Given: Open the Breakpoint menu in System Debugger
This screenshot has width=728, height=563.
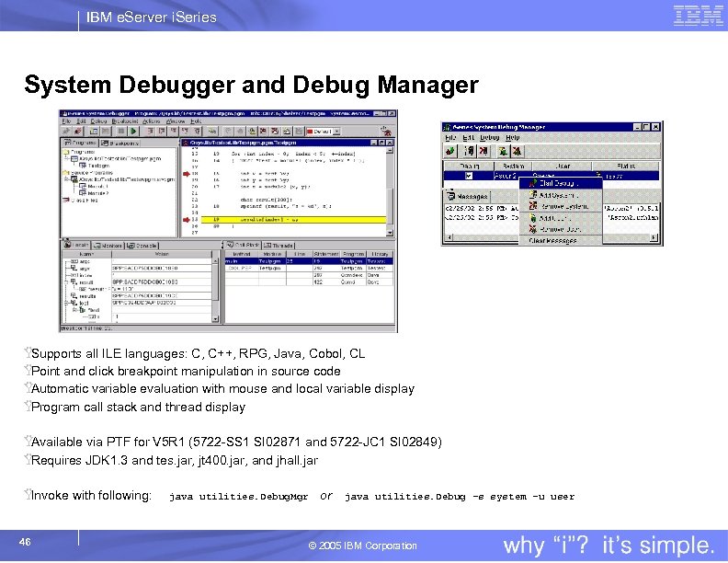Looking at the screenshot, I should 123,121.
